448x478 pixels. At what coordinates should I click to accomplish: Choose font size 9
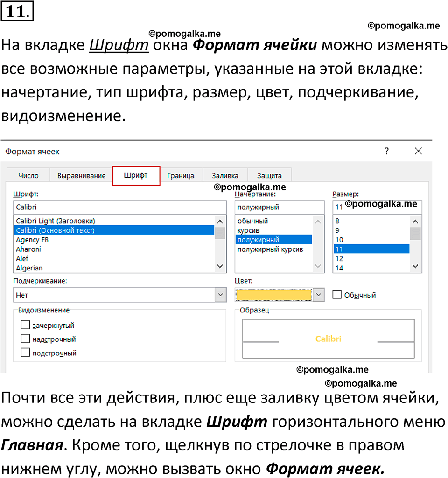(371, 230)
